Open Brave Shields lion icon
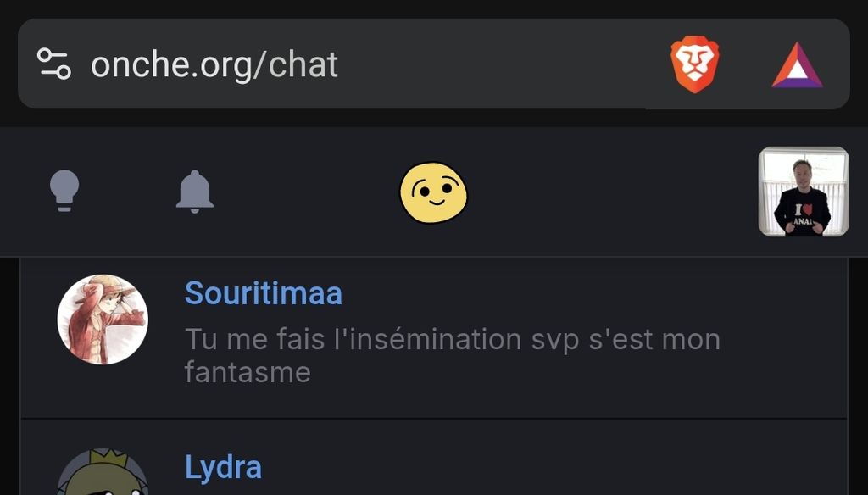This screenshot has height=495, width=868. click(x=695, y=64)
